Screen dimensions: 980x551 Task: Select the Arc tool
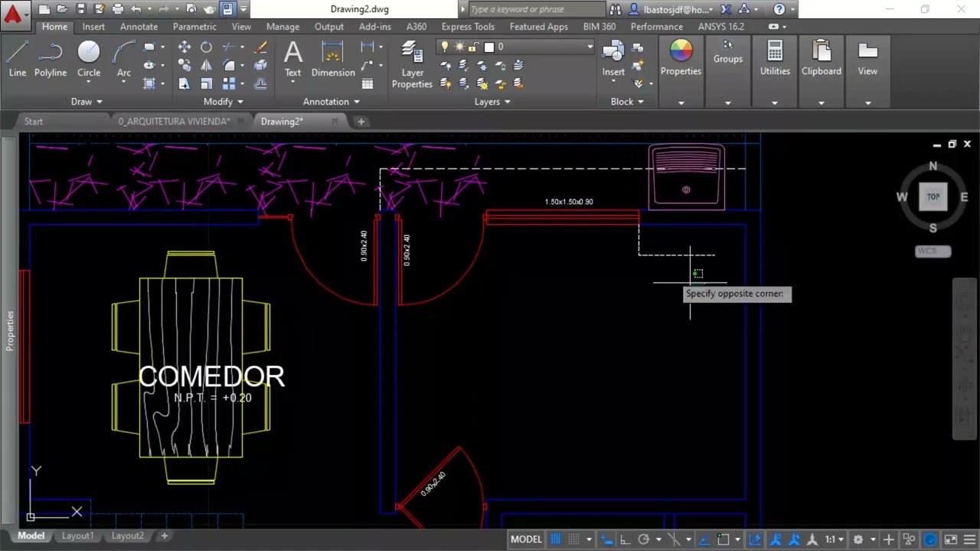[123, 60]
